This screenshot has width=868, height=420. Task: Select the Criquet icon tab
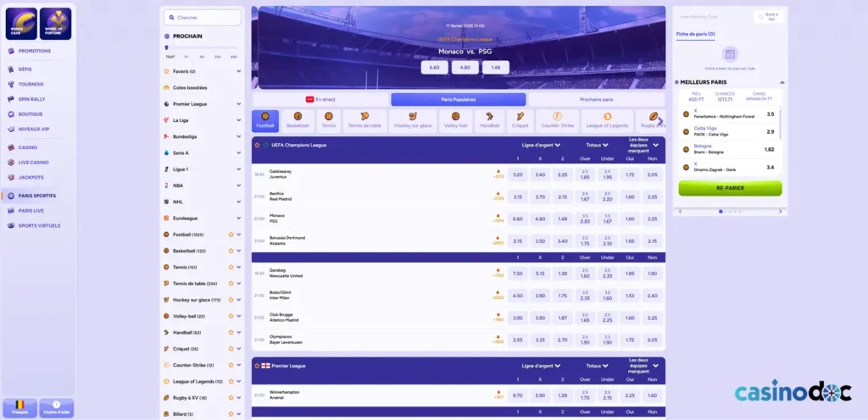coord(520,120)
